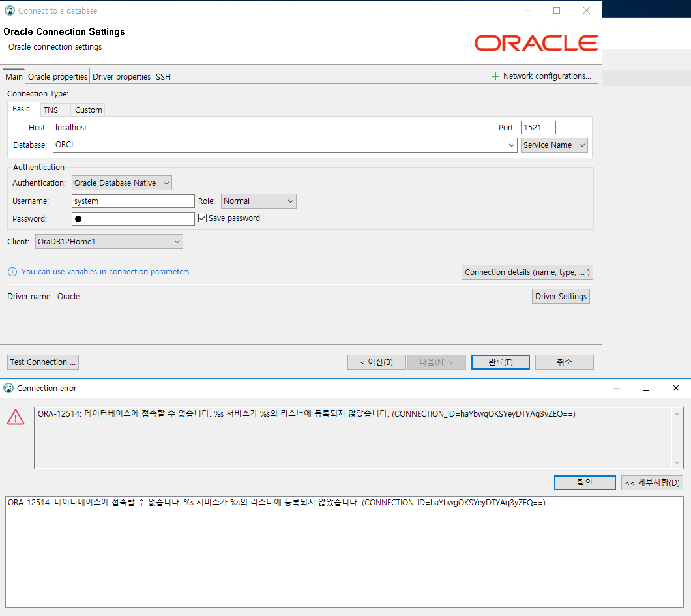Click the info icon beside variables link
The width and height of the screenshot is (691, 616).
[12, 272]
